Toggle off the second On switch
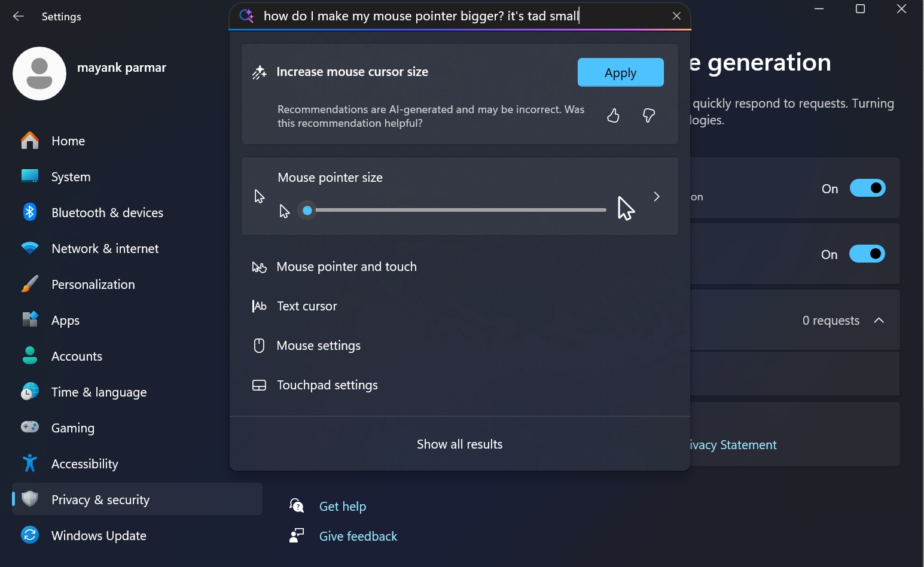The image size is (924, 567). (x=867, y=254)
